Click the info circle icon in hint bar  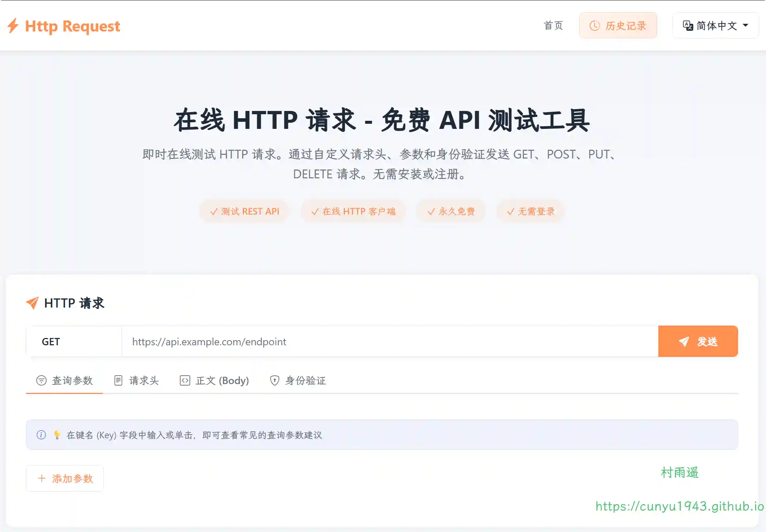(41, 435)
